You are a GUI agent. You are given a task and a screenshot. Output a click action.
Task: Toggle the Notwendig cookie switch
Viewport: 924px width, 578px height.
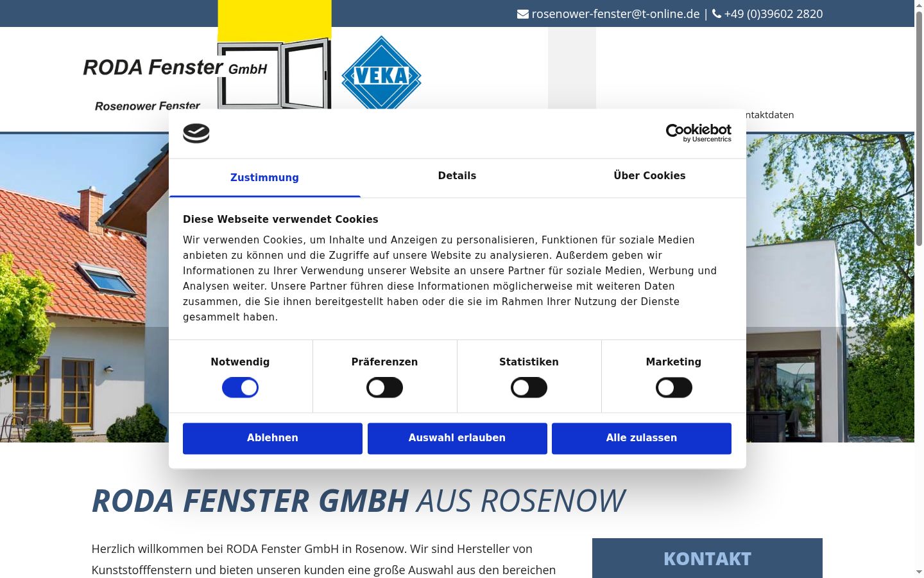240,388
